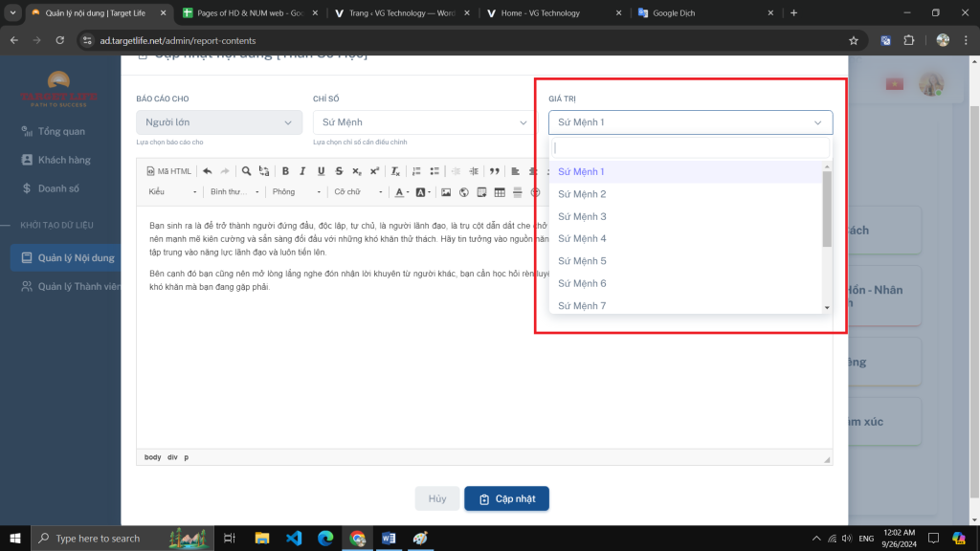Apply subscript formatting
The image size is (980, 551).
point(357,171)
